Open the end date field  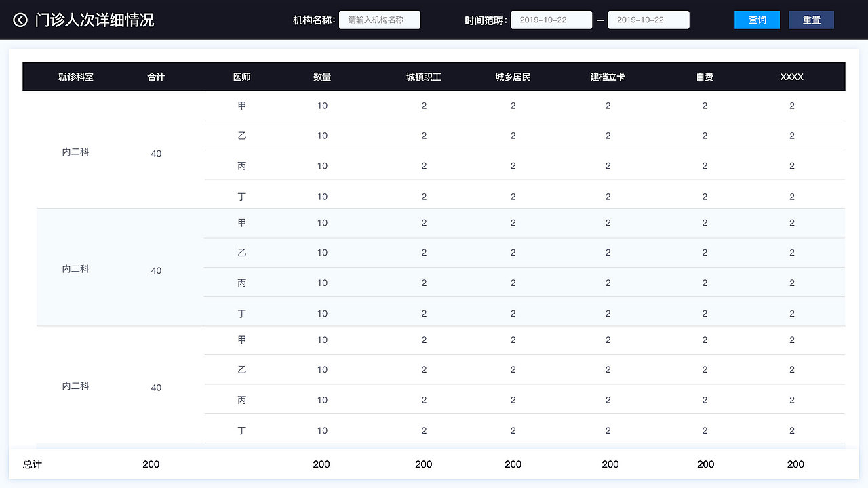[648, 20]
